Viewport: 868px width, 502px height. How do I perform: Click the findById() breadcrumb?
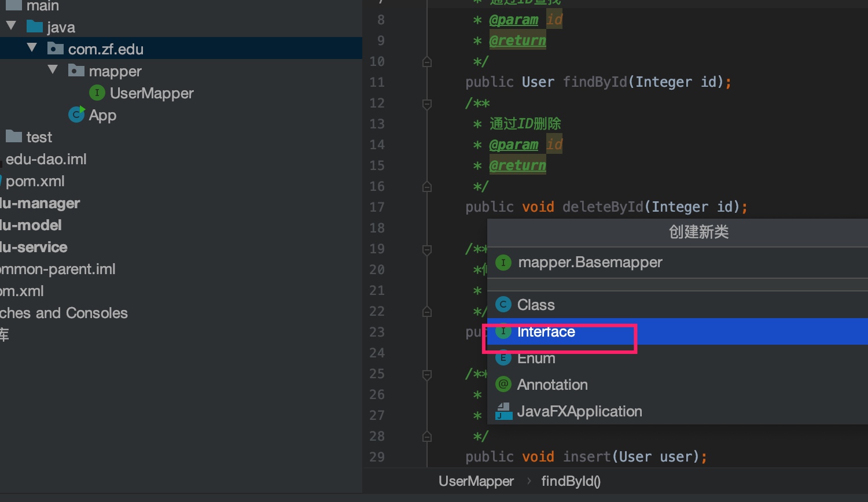click(571, 481)
